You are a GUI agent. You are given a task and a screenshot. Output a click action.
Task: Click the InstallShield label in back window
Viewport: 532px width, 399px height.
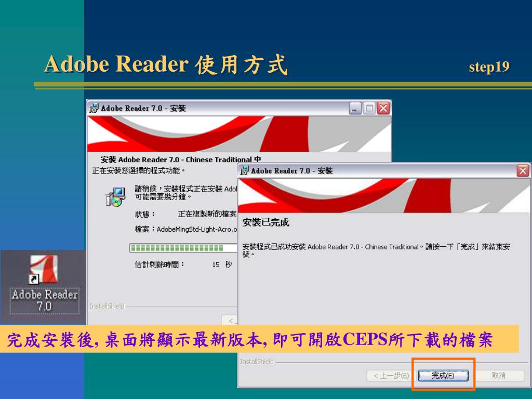(x=107, y=307)
